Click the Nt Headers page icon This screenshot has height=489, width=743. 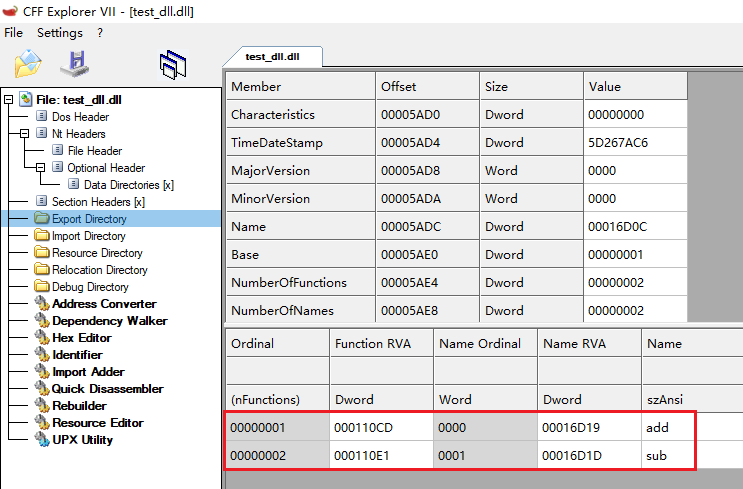point(42,133)
